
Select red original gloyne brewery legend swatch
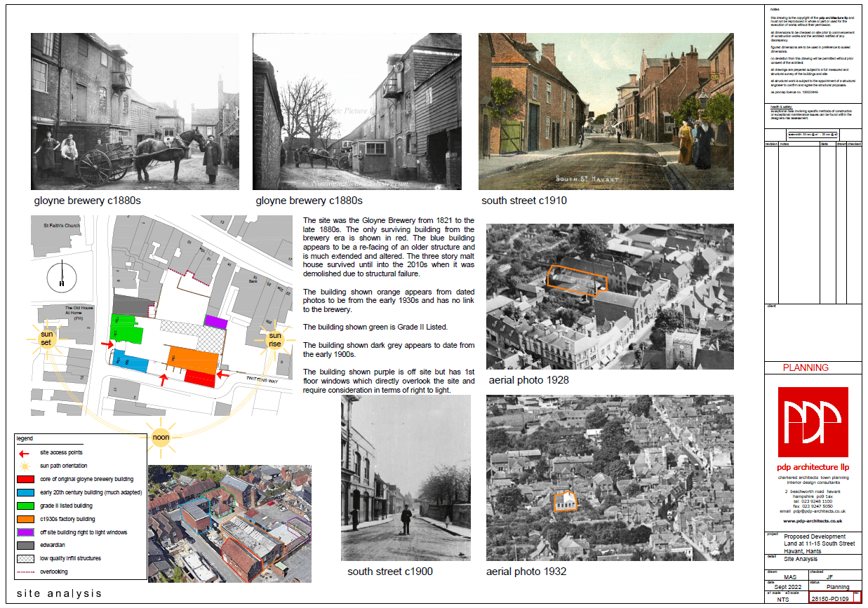coord(25,480)
